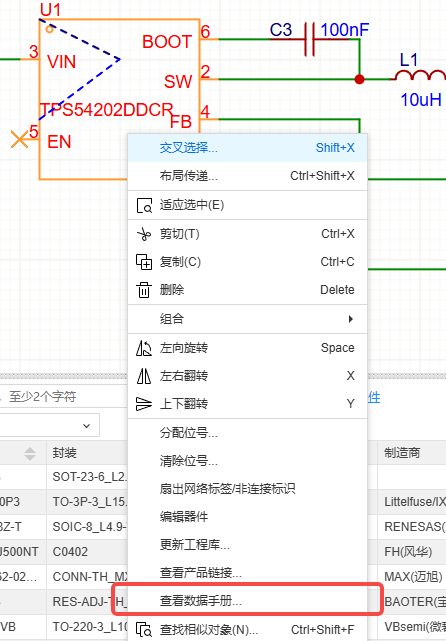
Task: Choose 布局传递... from the context menu
Action: (247, 176)
